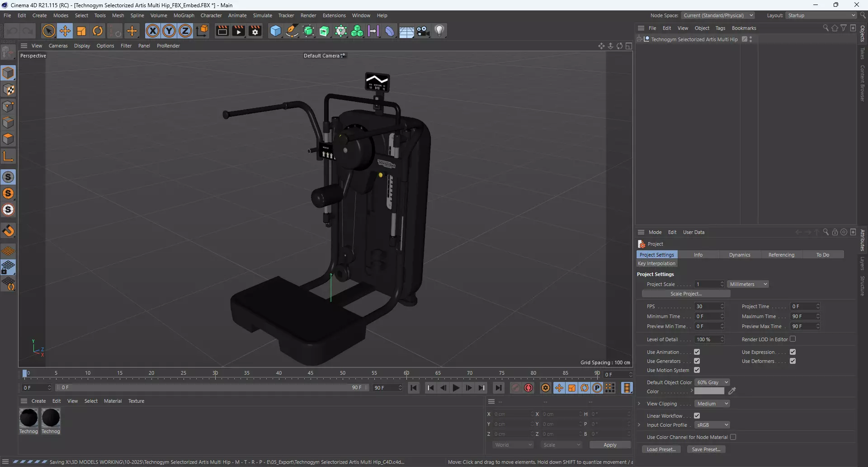The image size is (868, 467).
Task: Activate the Rotate tool
Action: point(98,31)
